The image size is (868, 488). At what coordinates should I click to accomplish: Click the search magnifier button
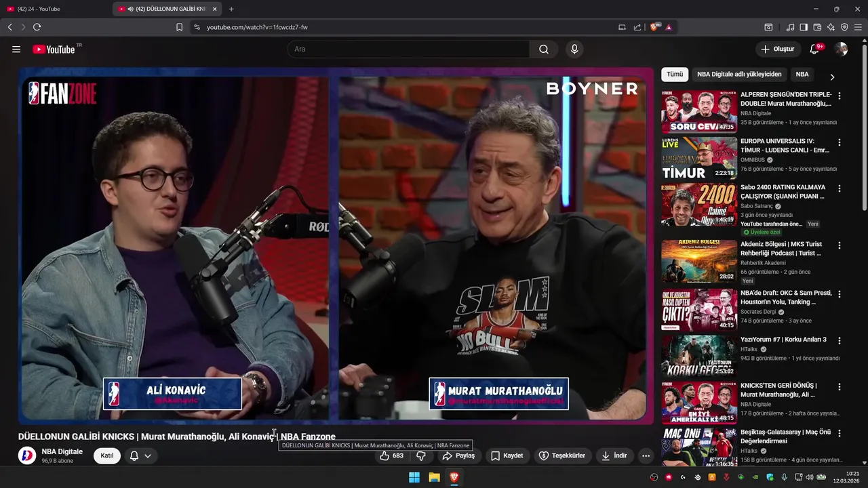point(544,49)
